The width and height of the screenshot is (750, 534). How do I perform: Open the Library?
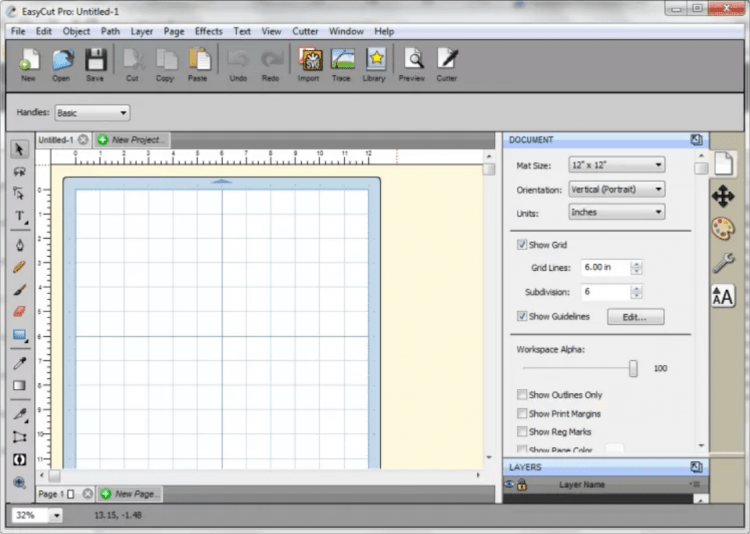pos(375,65)
